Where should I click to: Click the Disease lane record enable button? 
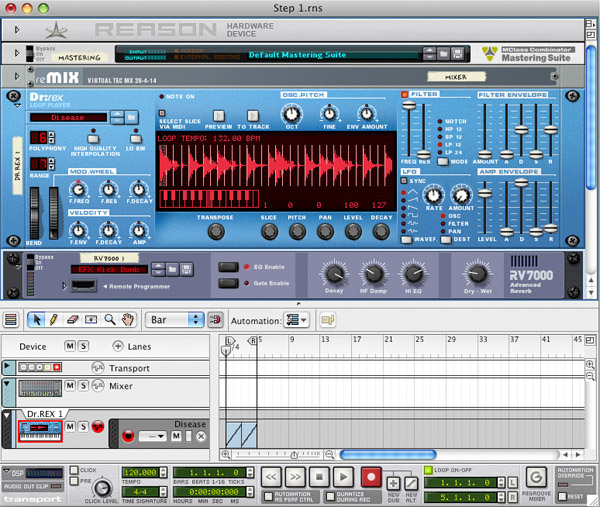click(x=128, y=436)
